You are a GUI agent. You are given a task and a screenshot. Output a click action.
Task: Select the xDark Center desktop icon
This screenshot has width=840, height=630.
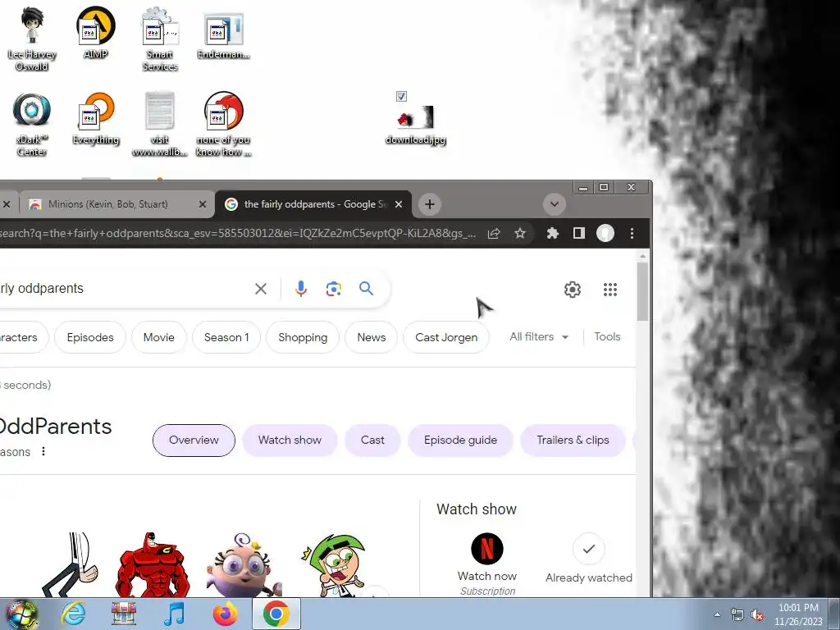32,125
